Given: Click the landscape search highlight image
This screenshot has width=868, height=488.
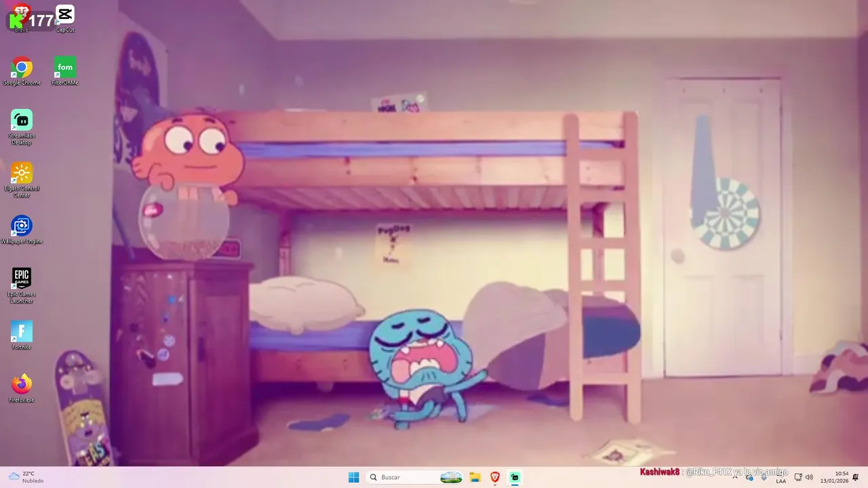Looking at the screenshot, I should [451, 477].
